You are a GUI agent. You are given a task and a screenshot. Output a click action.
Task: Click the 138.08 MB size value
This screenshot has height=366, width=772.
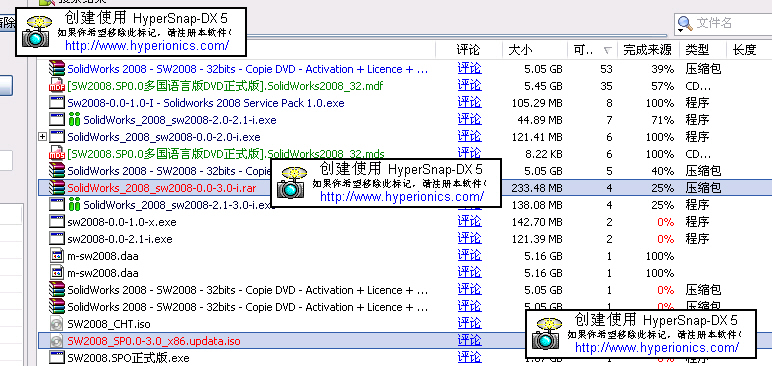tap(537, 205)
